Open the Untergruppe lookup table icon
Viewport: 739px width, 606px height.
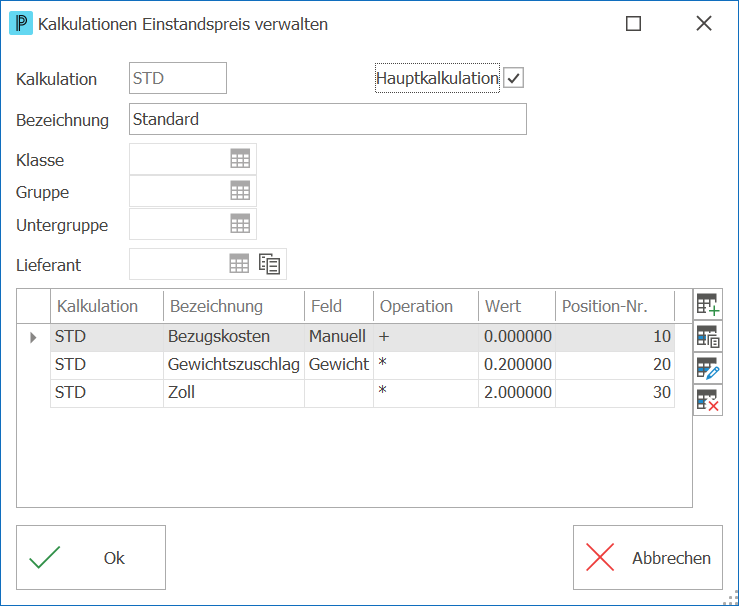click(240, 223)
